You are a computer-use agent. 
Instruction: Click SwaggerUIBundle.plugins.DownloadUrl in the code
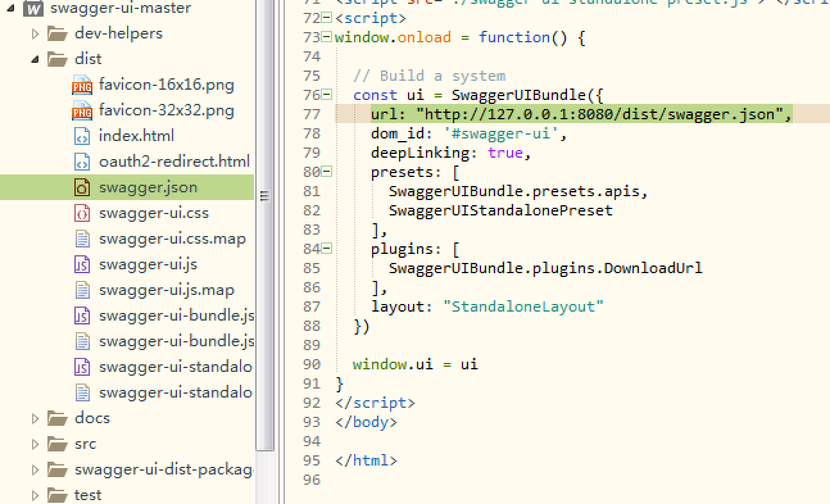(546, 268)
